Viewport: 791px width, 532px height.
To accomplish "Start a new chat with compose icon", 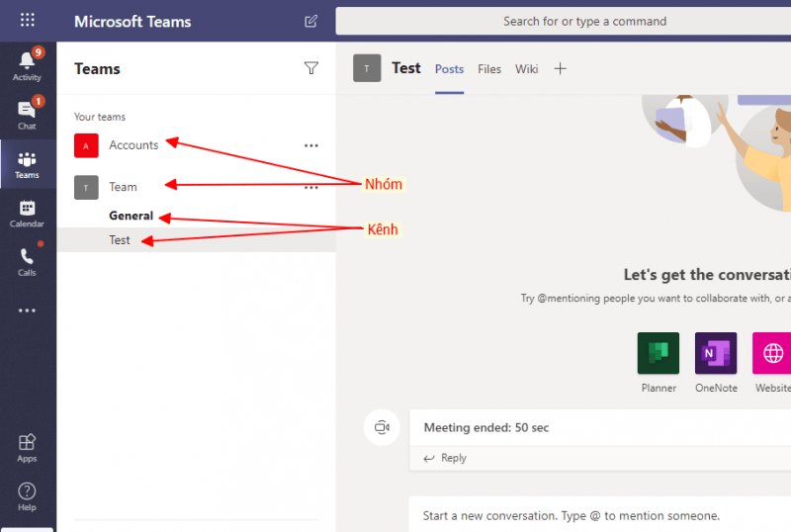I will 311,21.
